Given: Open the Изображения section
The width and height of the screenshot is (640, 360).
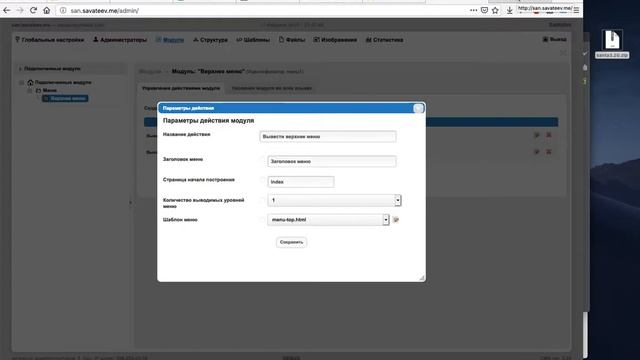Looking at the screenshot, I should [x=335, y=40].
